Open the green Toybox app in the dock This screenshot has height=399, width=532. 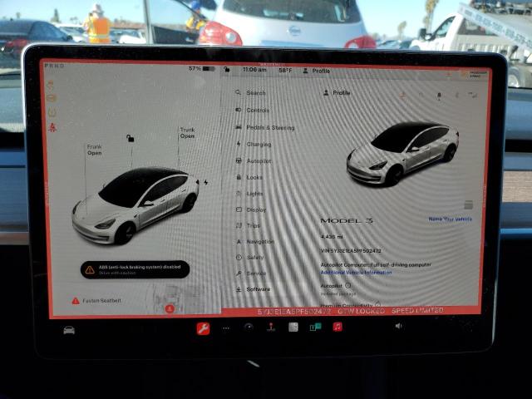315,327
